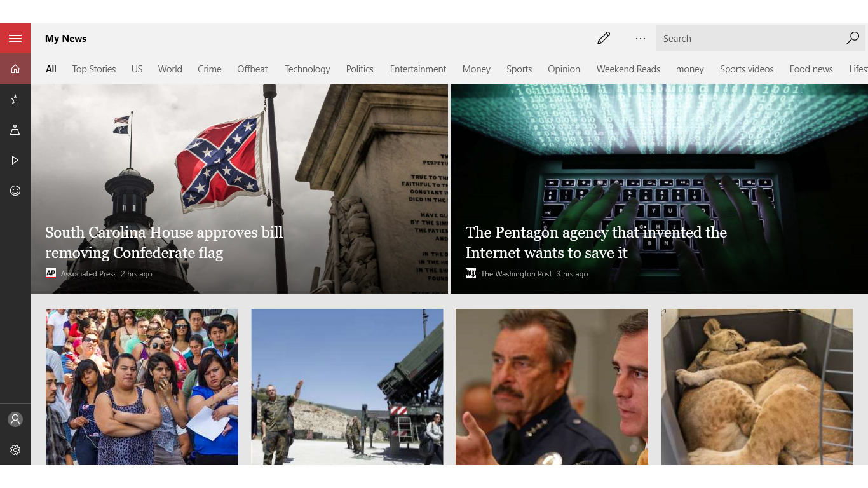Click the Washington Post source label
This screenshot has height=488, width=868.
pyautogui.click(x=516, y=273)
